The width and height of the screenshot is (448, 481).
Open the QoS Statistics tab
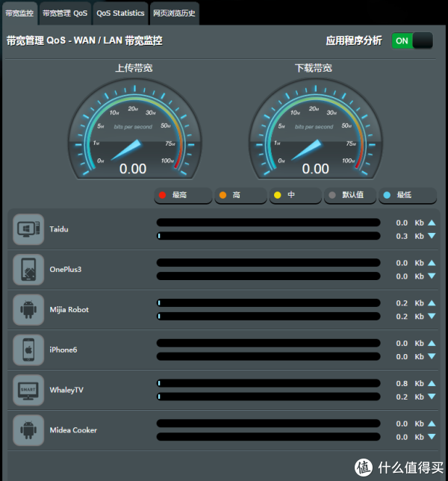pos(120,13)
